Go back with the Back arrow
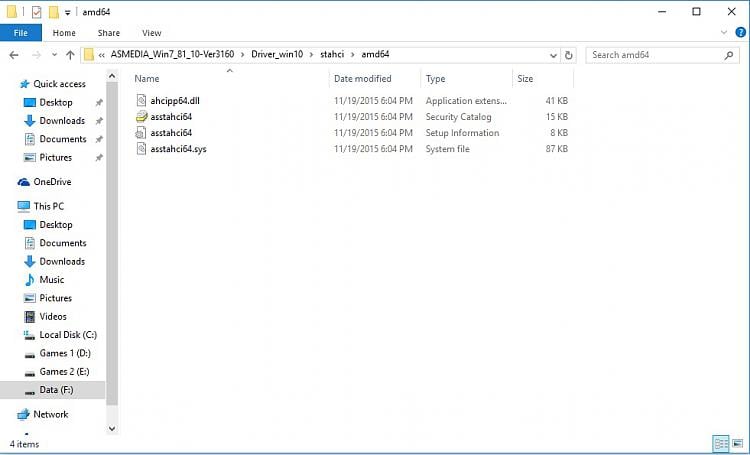750x455 pixels. tap(14, 55)
